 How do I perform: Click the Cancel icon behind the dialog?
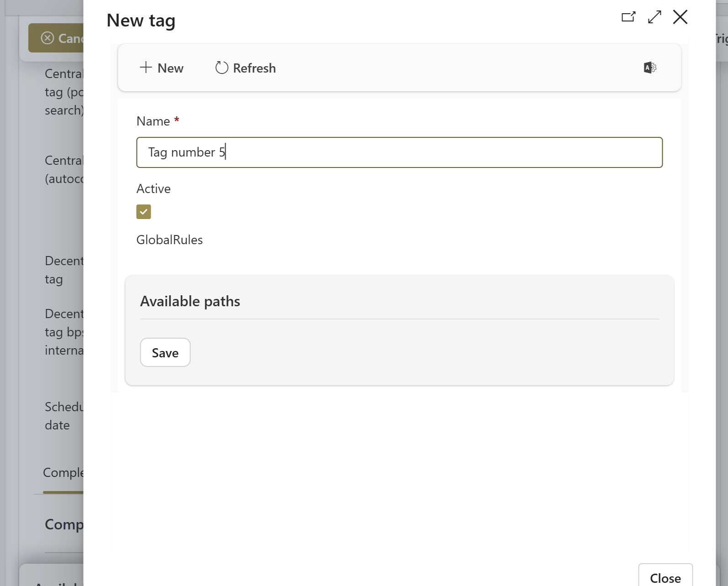coord(47,38)
